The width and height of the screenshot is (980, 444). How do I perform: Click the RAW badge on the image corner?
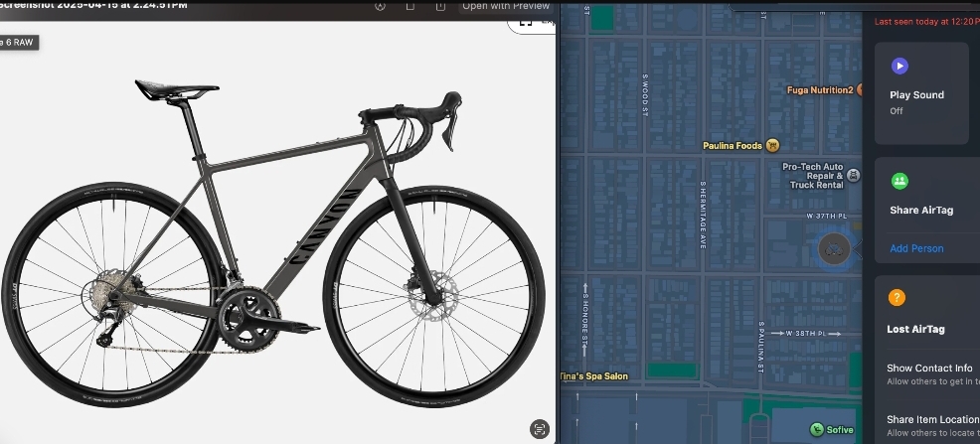click(18, 43)
